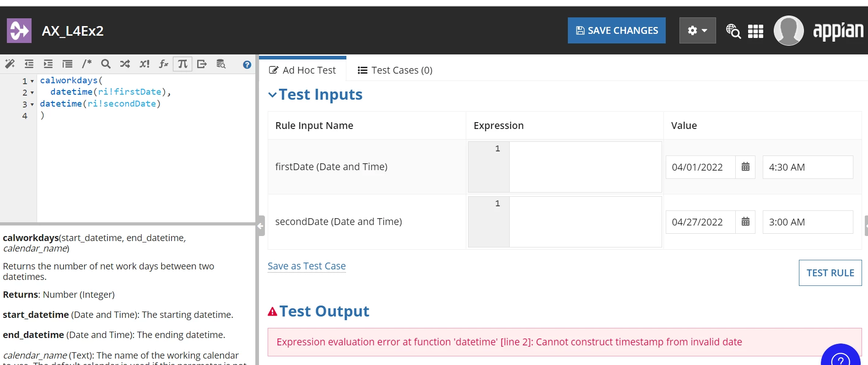
Task: Click the indent code icon
Action: [48, 64]
